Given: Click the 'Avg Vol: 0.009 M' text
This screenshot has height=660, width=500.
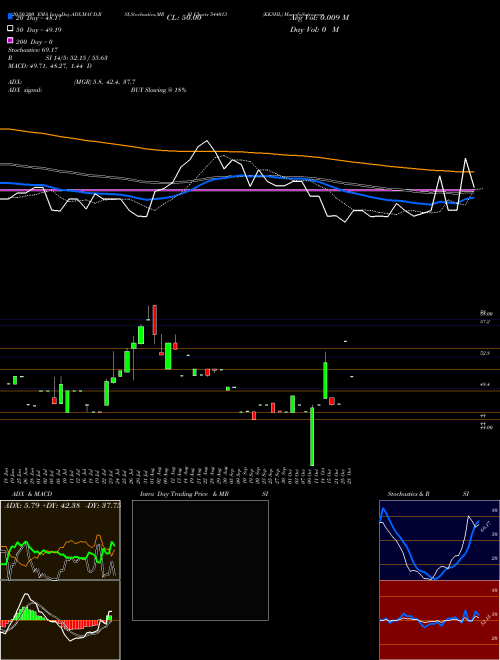Looking at the screenshot, I should pos(319,18).
